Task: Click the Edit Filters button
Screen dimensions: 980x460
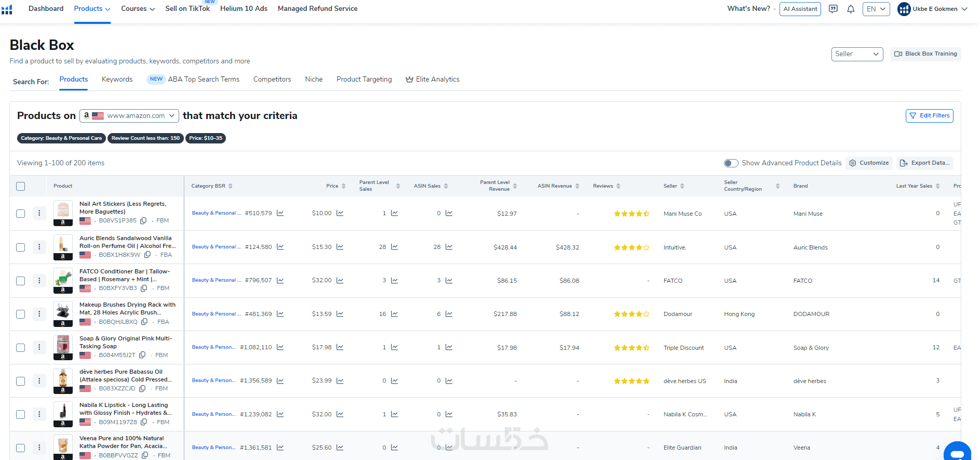Action: [x=930, y=116]
